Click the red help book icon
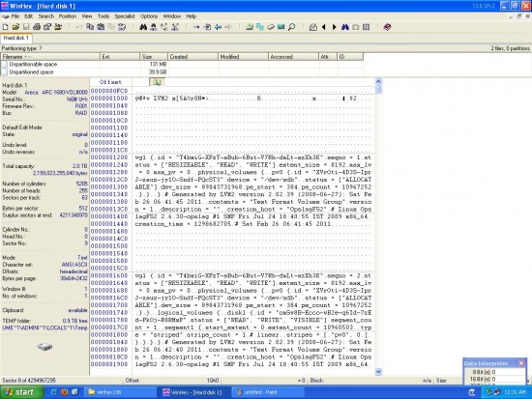This screenshot has height=399, width=532. tap(387, 27)
